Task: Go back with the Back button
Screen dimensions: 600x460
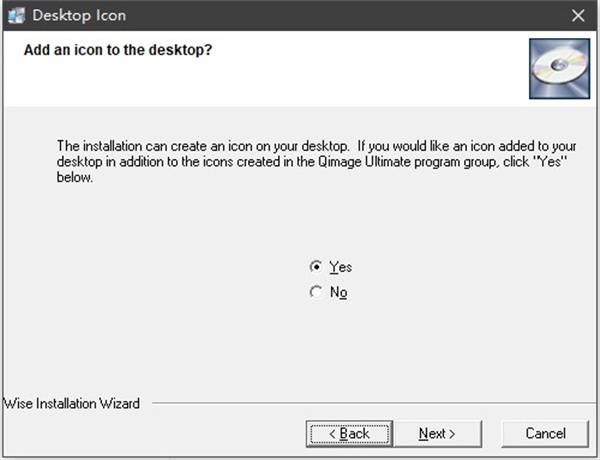Action: [x=347, y=433]
